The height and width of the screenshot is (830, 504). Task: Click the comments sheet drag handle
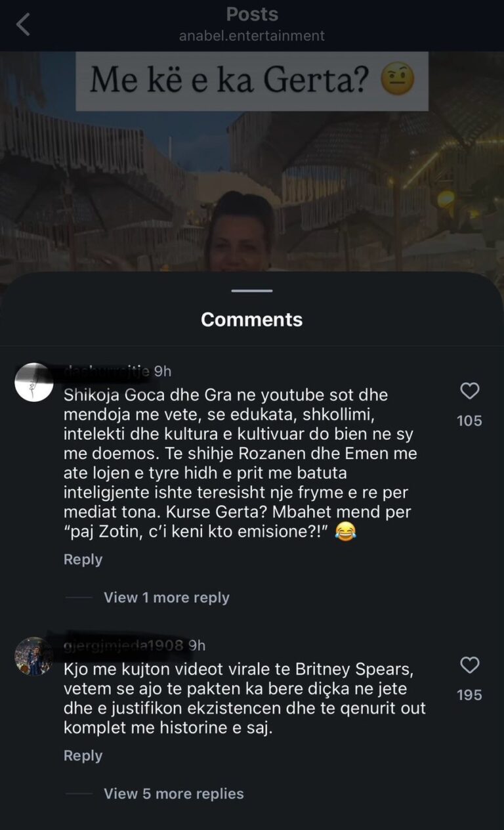252,290
